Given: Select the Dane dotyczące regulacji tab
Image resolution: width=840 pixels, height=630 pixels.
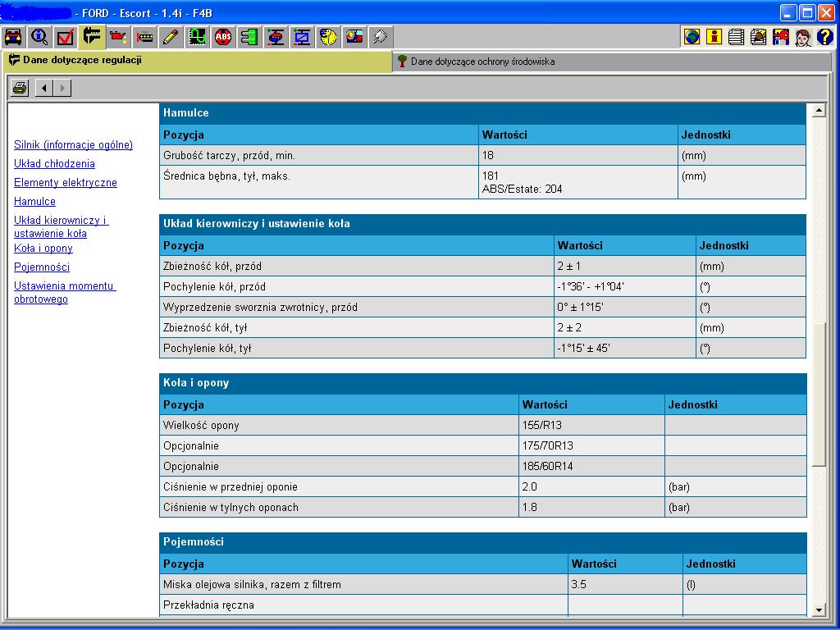Looking at the screenshot, I should pos(82,61).
